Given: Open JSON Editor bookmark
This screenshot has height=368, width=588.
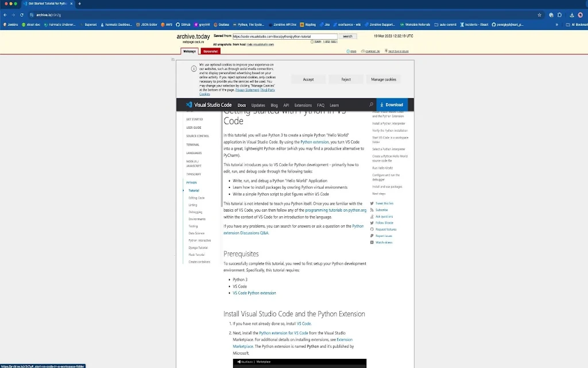Looking at the screenshot, I should [x=146, y=25].
